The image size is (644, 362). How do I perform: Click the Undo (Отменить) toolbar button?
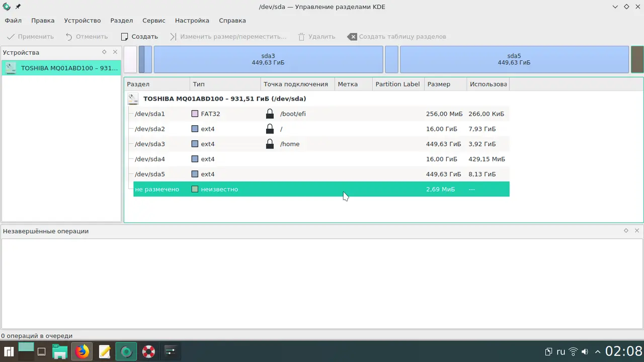click(x=87, y=37)
